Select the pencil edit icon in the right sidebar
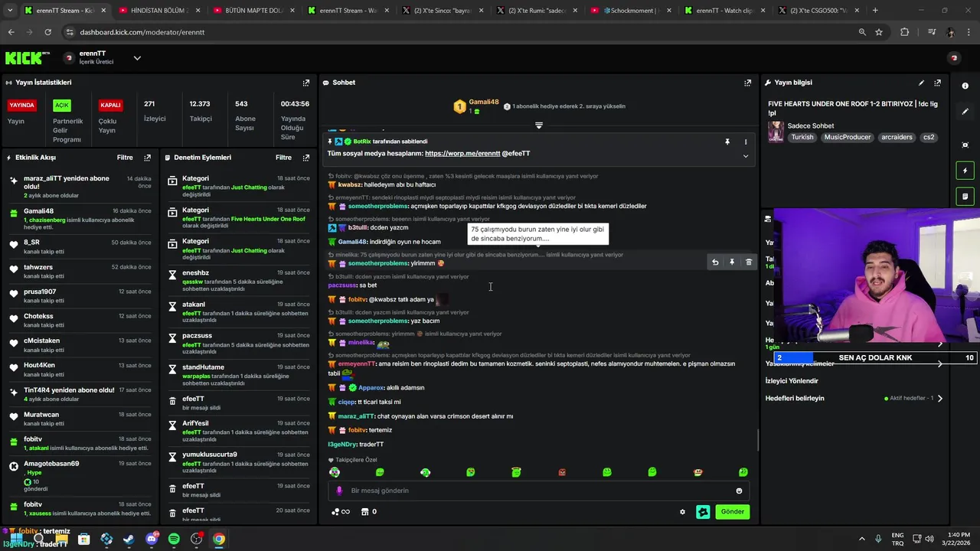 (x=965, y=112)
